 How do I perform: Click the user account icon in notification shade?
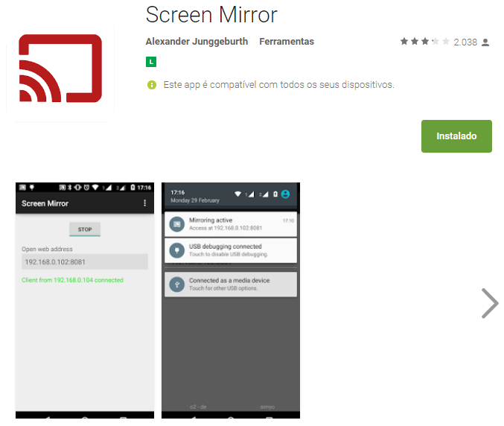coord(285,194)
